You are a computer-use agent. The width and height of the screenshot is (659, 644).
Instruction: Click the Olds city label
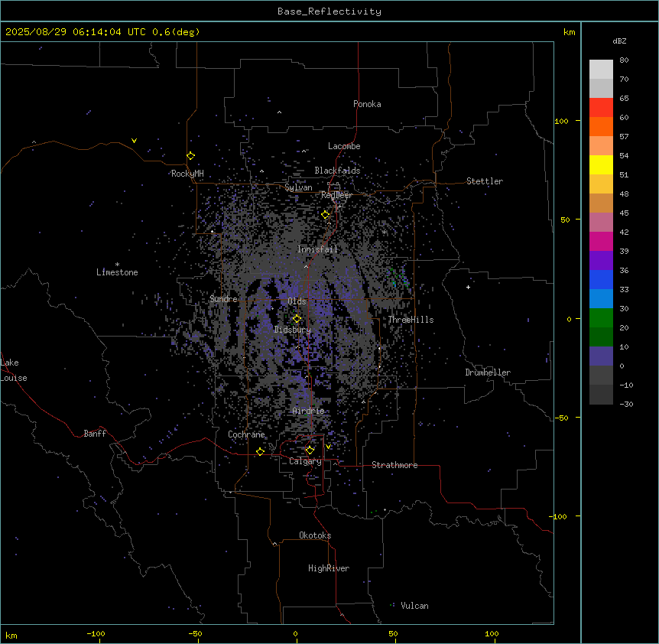297,301
